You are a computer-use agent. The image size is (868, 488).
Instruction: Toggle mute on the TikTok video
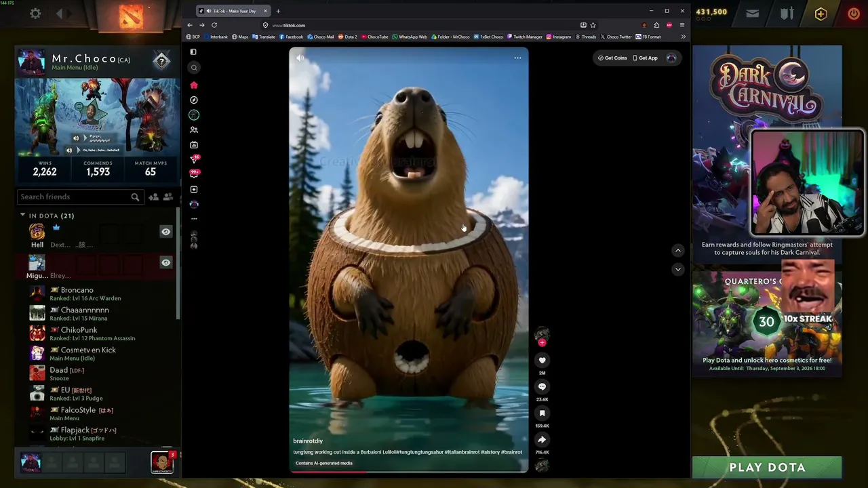[x=300, y=58]
